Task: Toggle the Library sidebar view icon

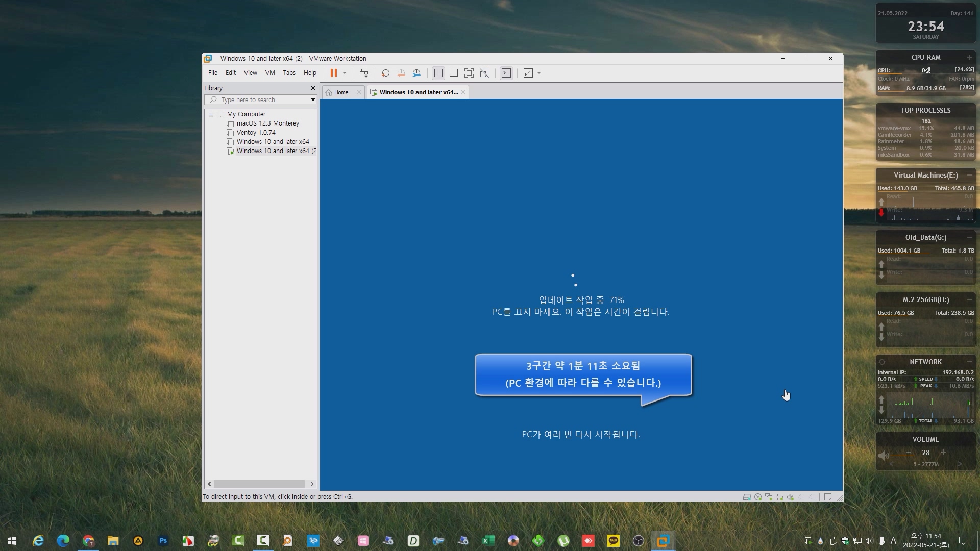Action: (x=438, y=73)
